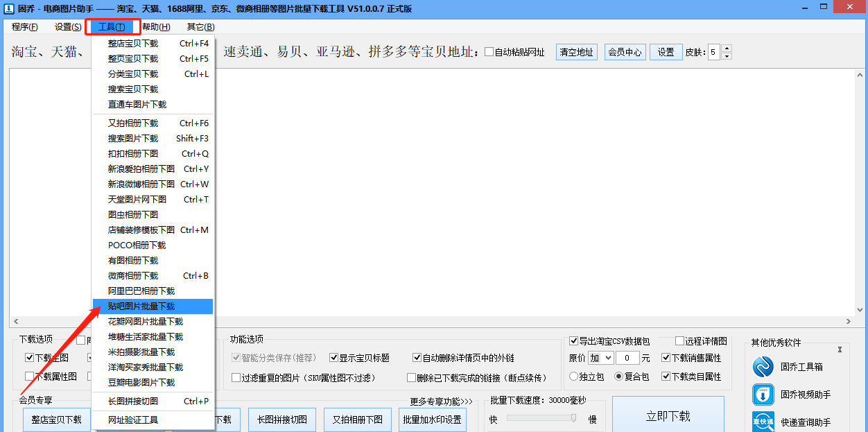This screenshot has width=868, height=432.
Task: Select 网址验证工具 menu entry
Action: (x=133, y=420)
